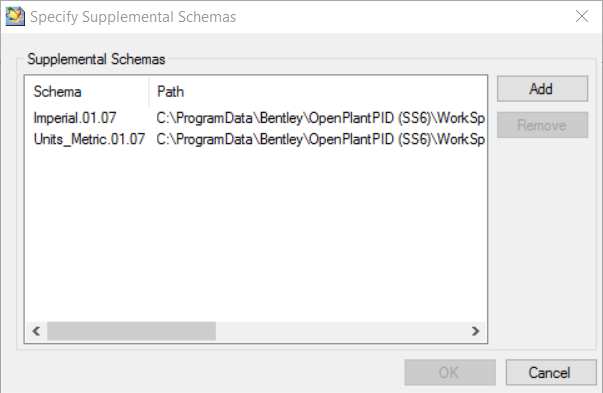Viewport: 603px width, 393px height.
Task: Click the path of Units_Metric.01.07 row
Action: click(321, 139)
